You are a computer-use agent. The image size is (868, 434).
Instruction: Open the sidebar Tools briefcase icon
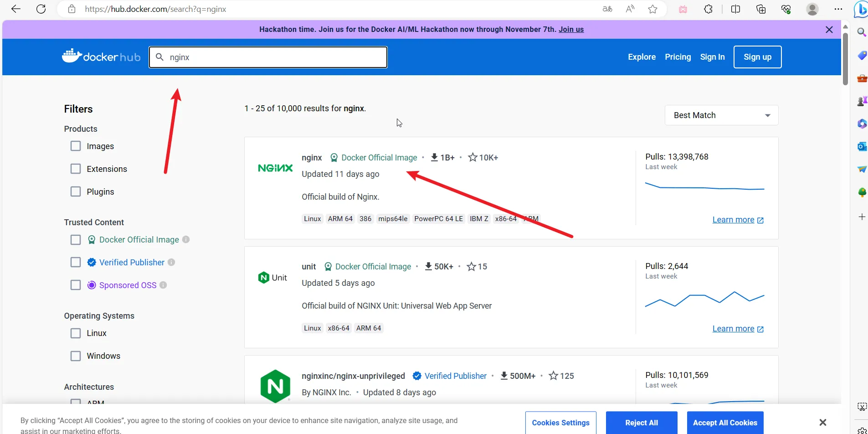pos(862,78)
